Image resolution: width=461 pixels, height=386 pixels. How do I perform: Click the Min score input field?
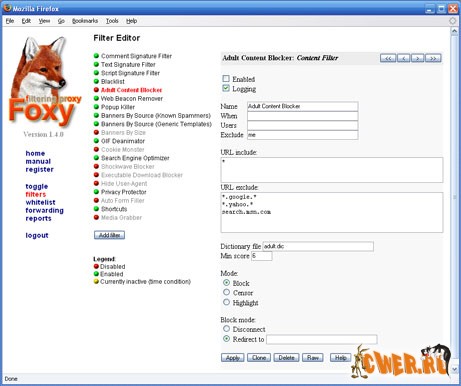pyautogui.click(x=262, y=256)
